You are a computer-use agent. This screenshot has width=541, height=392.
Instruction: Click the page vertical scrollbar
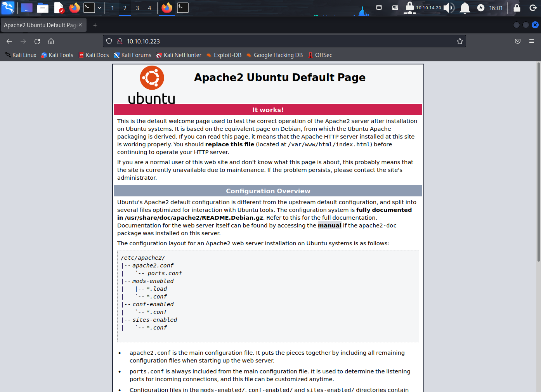(539, 162)
